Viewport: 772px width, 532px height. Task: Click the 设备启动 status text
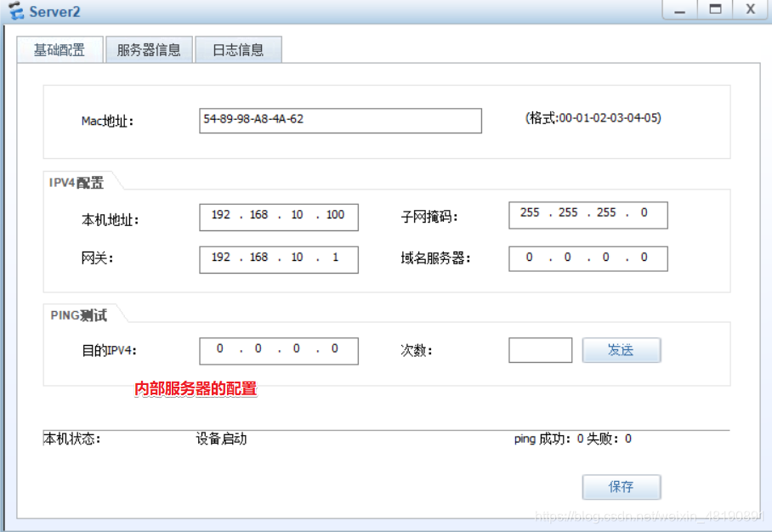tap(221, 439)
